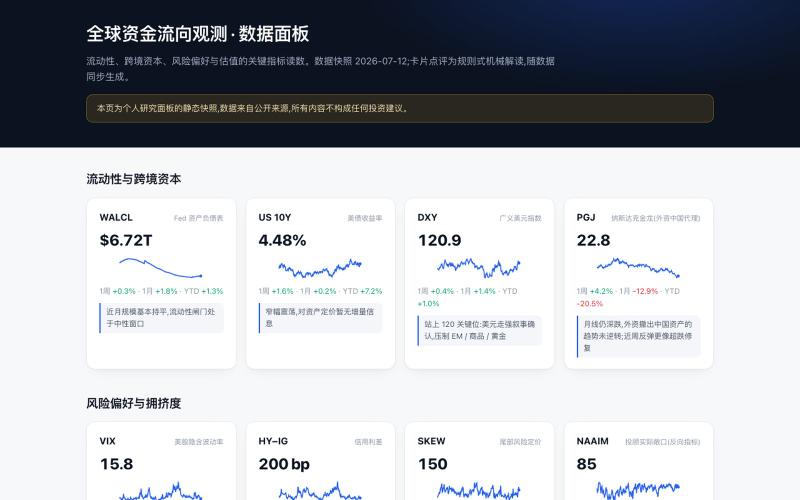Click the SKEW ticker label
The width and height of the screenshot is (800, 500).
[431, 441]
